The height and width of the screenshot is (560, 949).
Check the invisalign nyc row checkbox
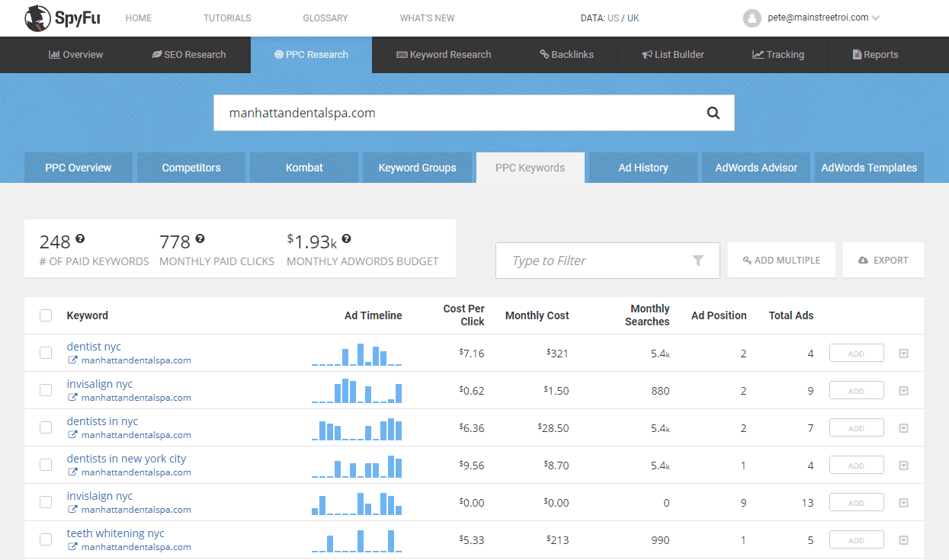(x=46, y=390)
